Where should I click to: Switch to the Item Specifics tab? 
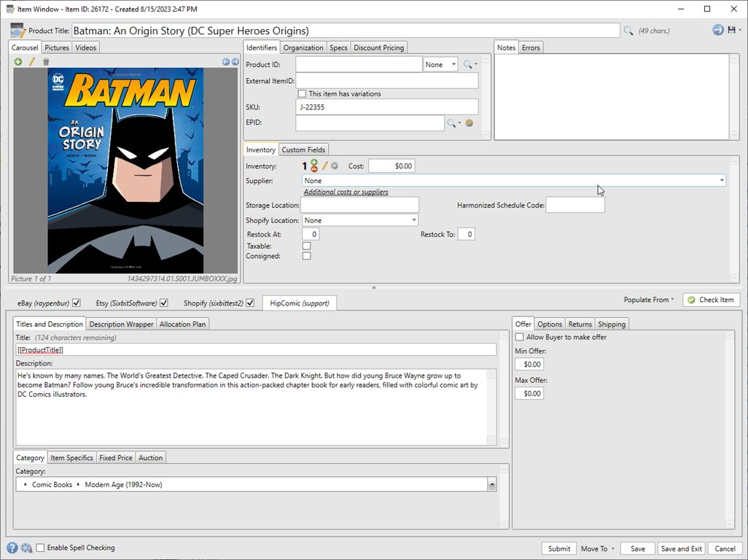[x=71, y=458]
